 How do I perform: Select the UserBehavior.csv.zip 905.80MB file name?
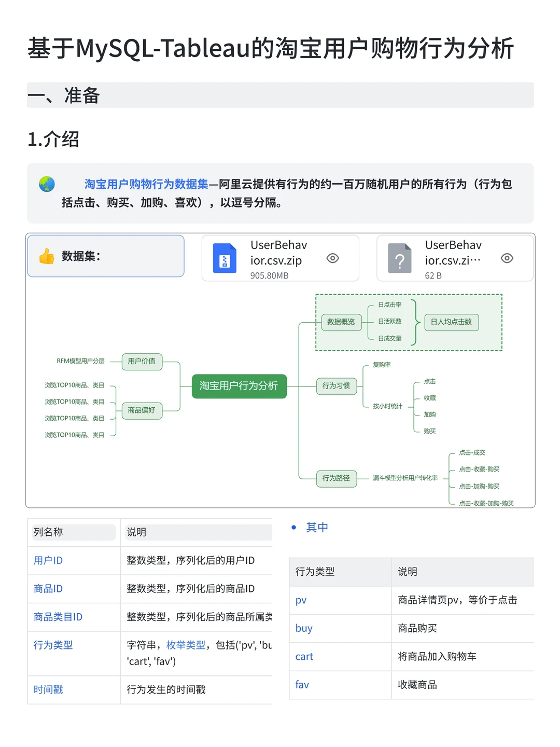pos(278,253)
